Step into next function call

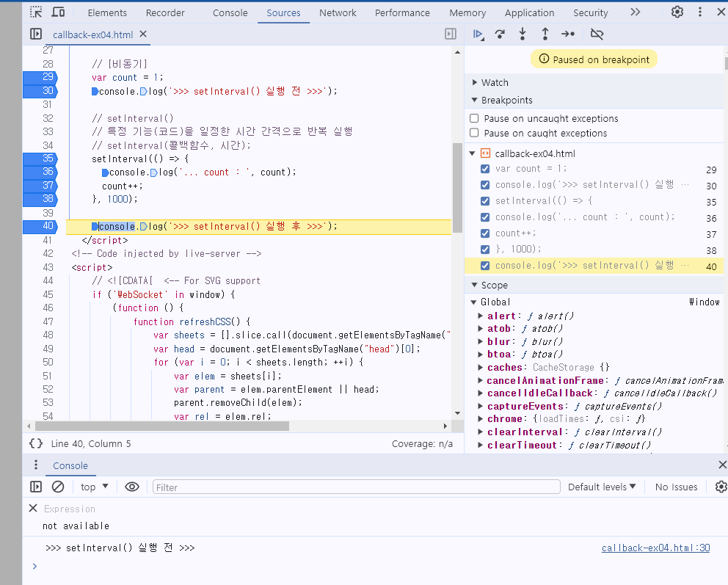coord(523,34)
